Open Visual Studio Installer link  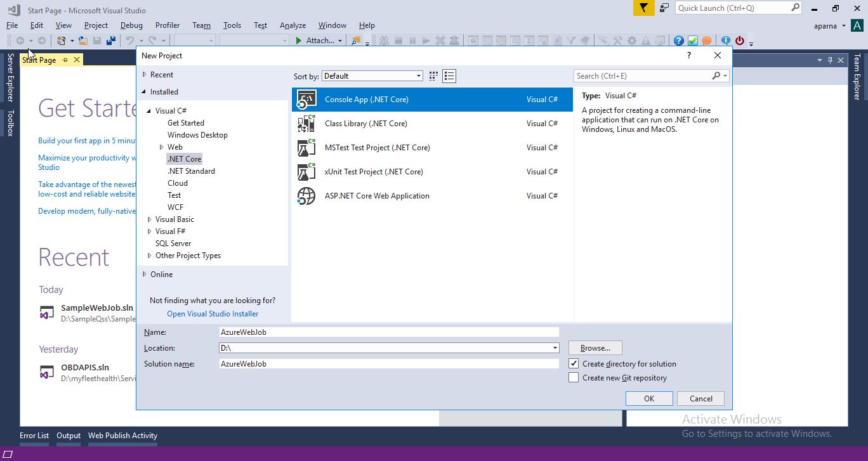[213, 314]
